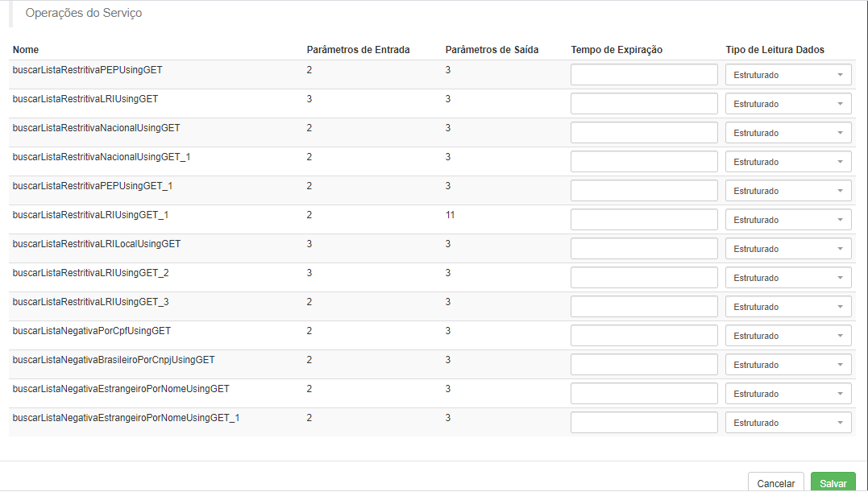Viewport: 868px width, 492px height.
Task: Expand dropdown for buscarListaRestritivaLRIUsingGET_1 row
Action: [788, 220]
